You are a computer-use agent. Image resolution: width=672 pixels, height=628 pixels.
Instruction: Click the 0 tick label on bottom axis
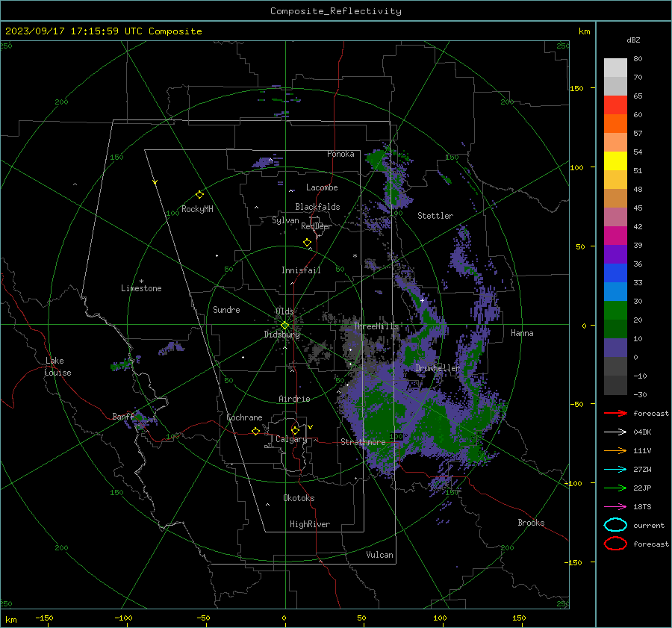coord(284,618)
